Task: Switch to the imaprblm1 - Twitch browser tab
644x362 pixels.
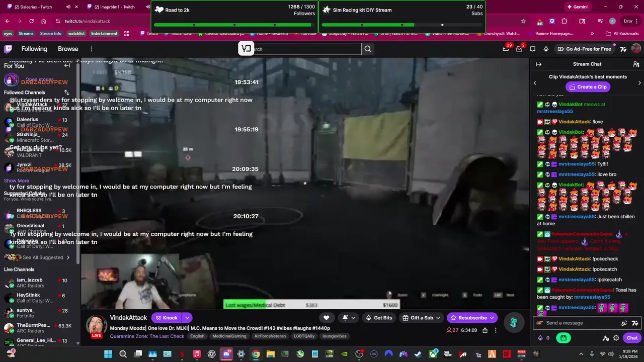Action: 116,7
